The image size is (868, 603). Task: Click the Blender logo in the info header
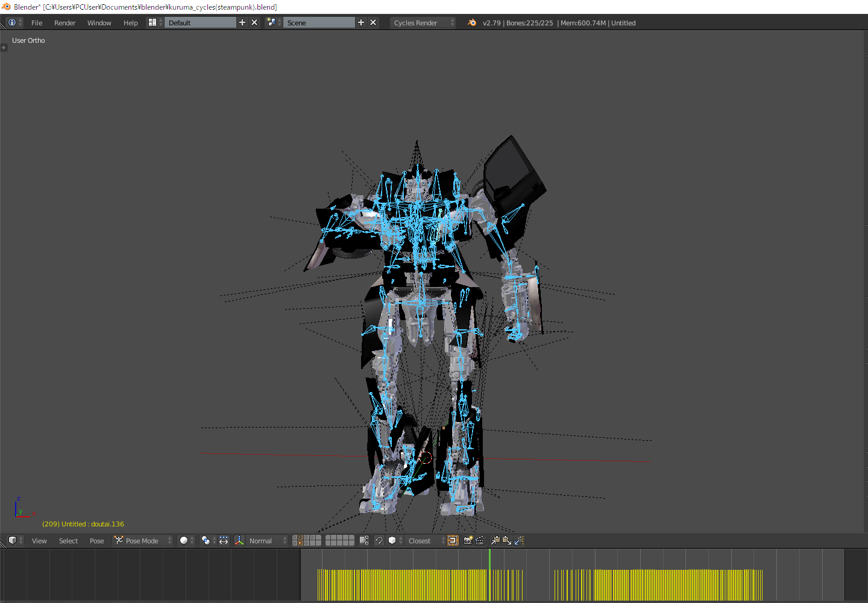tap(472, 23)
